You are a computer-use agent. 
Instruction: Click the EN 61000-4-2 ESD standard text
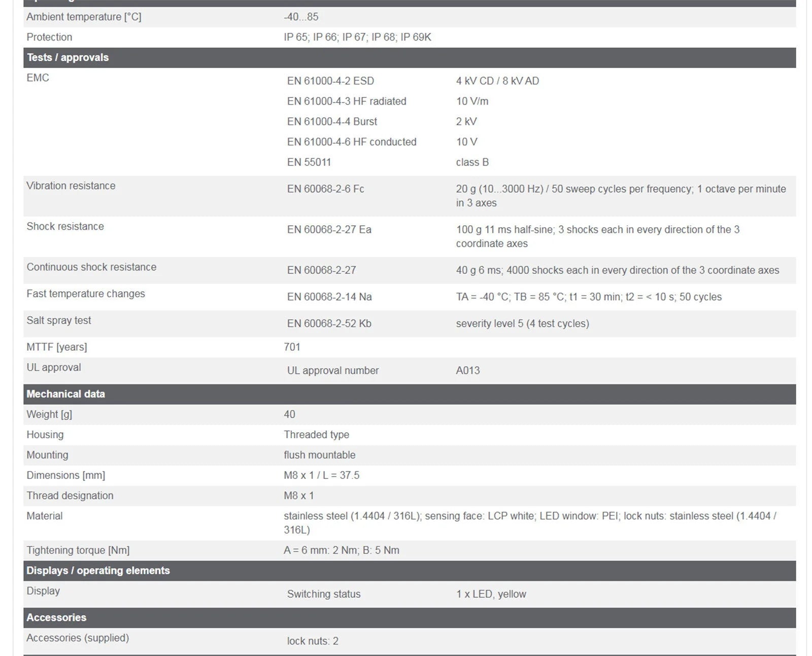(x=330, y=81)
